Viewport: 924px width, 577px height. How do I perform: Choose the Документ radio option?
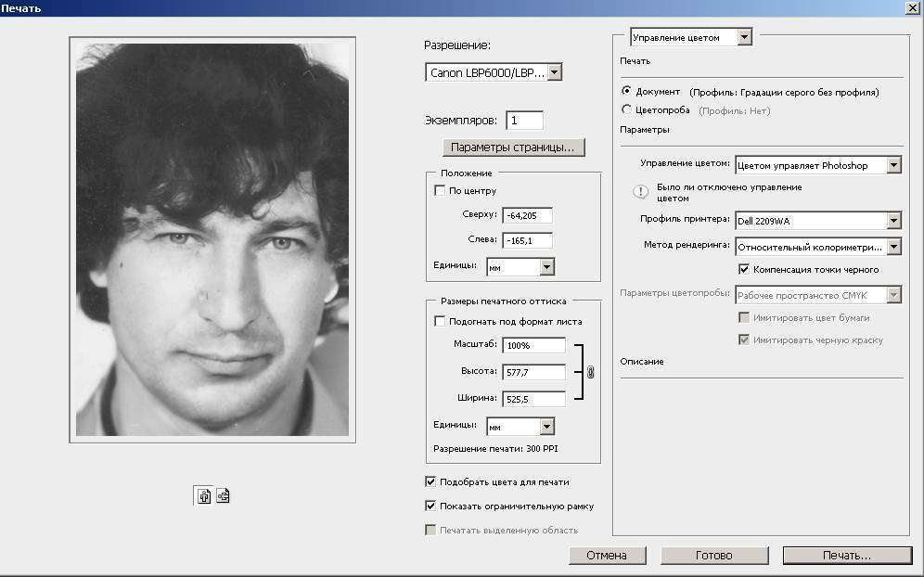627,92
